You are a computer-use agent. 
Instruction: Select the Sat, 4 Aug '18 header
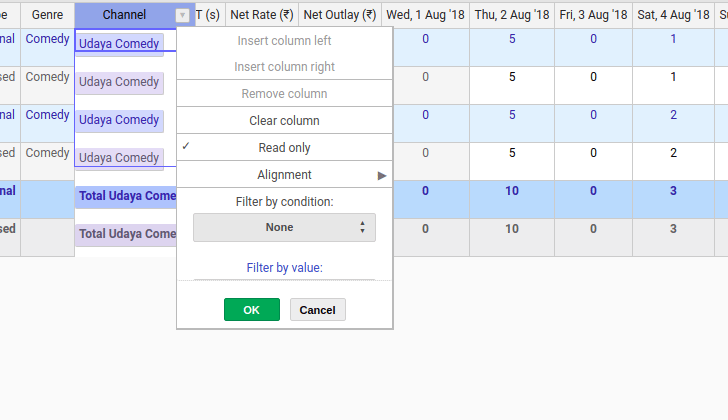pos(673,15)
